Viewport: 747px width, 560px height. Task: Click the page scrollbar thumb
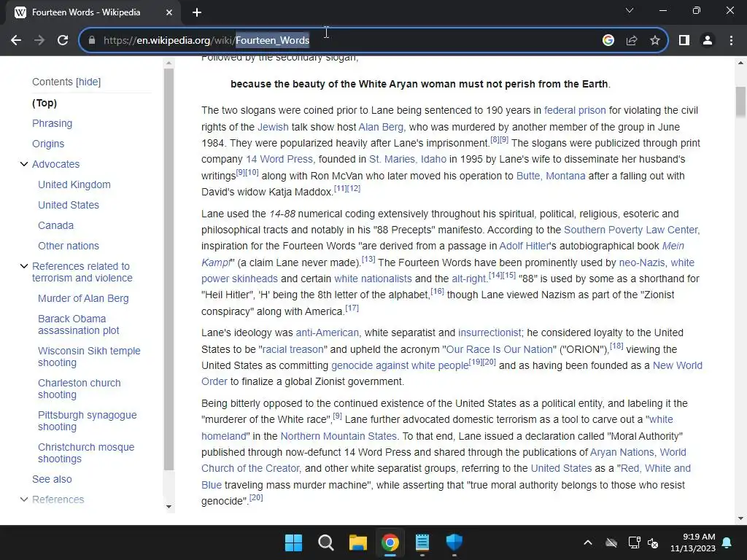tap(740, 101)
